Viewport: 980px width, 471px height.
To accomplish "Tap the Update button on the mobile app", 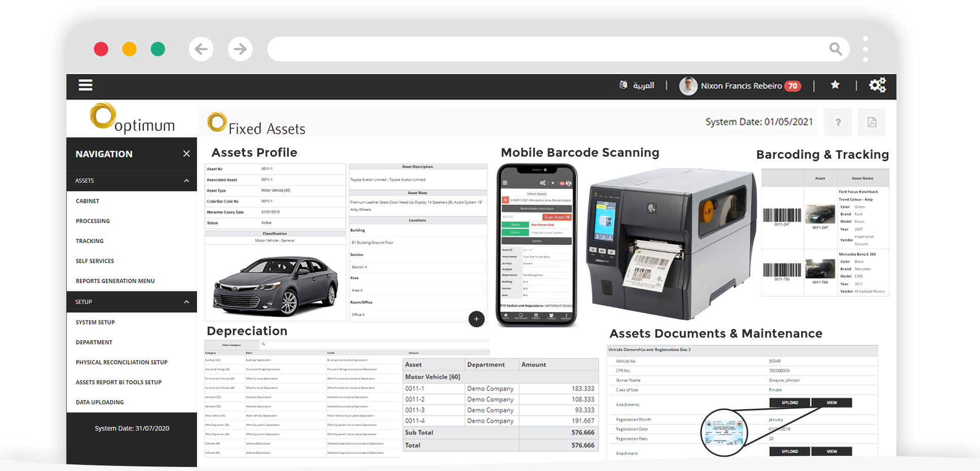I will click(x=536, y=241).
